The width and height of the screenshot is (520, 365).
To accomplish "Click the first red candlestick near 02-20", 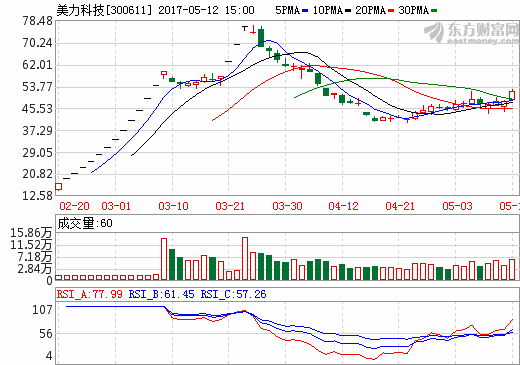I will pyautogui.click(x=58, y=186).
